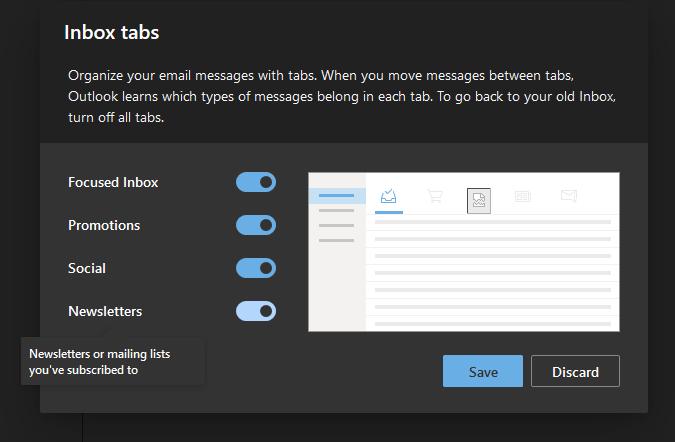The height and width of the screenshot is (442, 675).
Task: Switch off the Social toggle
Action: 256,268
